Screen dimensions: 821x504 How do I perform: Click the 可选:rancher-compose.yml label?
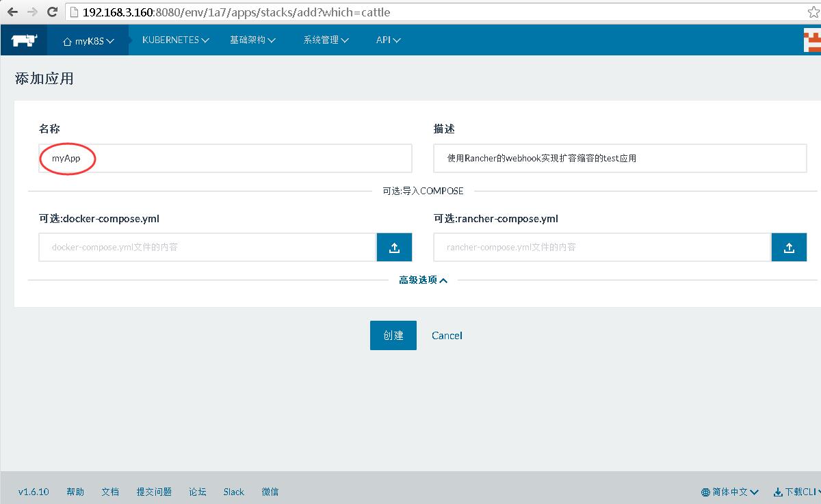(x=496, y=219)
